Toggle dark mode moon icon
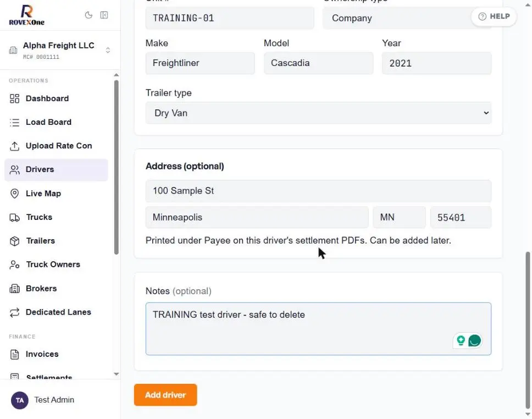Image resolution: width=532 pixels, height=419 pixels. 88,15
